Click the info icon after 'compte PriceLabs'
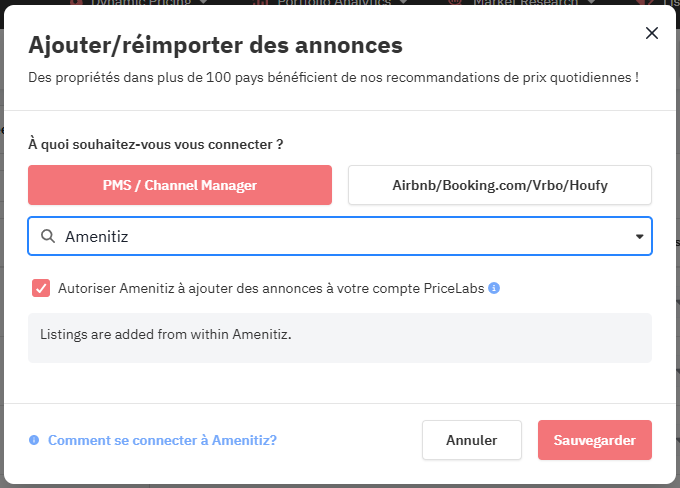The width and height of the screenshot is (680, 488). 494,288
